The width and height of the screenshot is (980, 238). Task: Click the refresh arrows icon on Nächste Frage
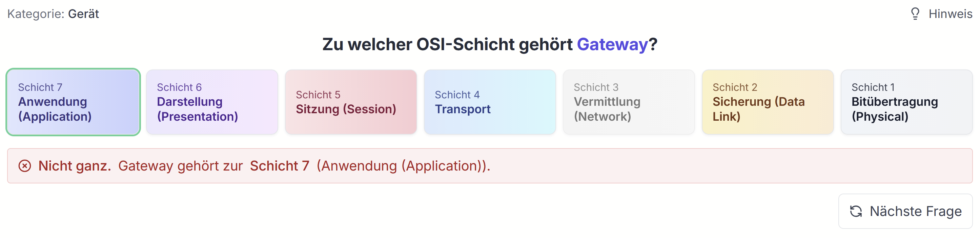coord(856,211)
